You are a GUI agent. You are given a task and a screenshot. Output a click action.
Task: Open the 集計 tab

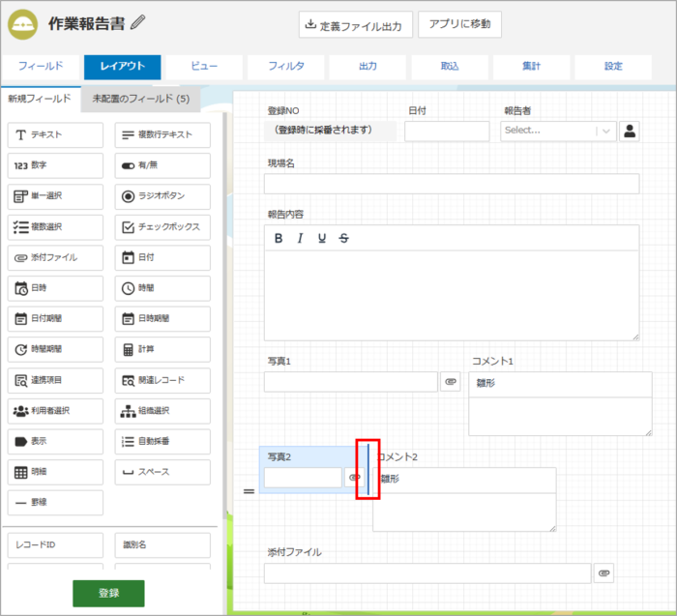pos(531,67)
